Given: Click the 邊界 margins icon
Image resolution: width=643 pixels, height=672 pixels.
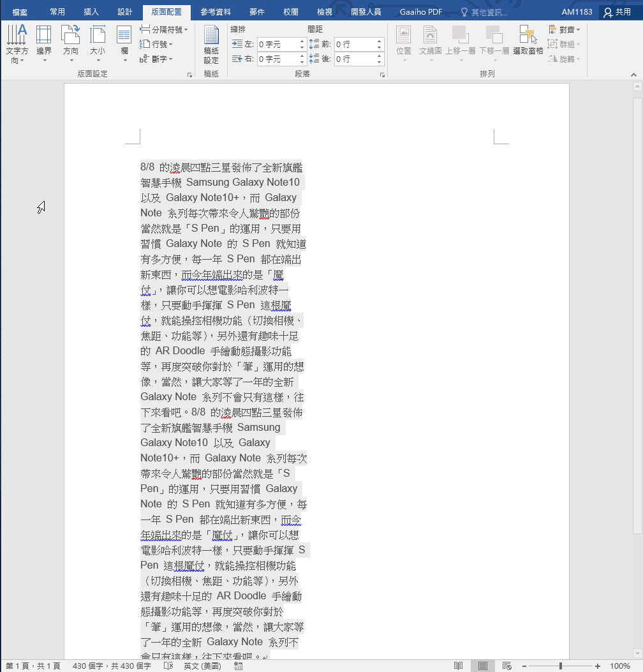Looking at the screenshot, I should tap(44, 39).
